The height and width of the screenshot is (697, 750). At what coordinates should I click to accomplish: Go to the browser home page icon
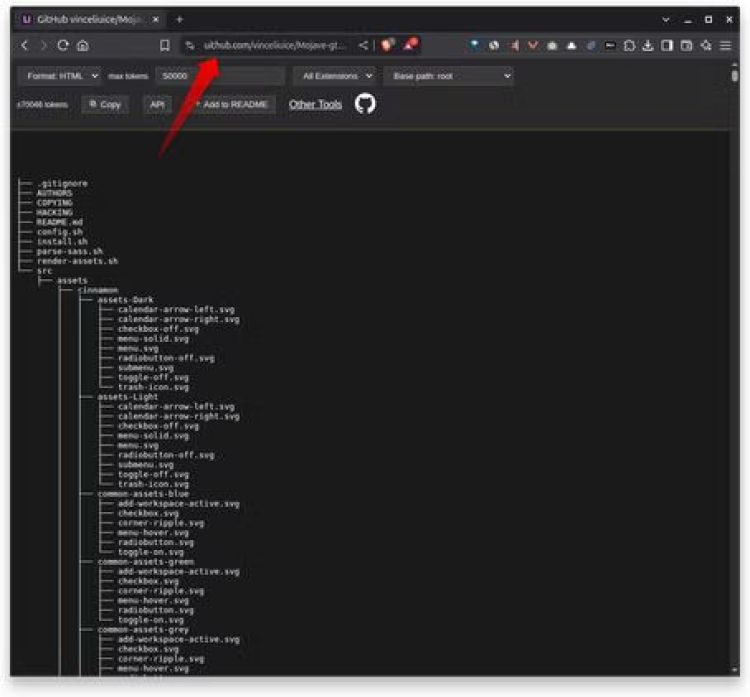(82, 45)
